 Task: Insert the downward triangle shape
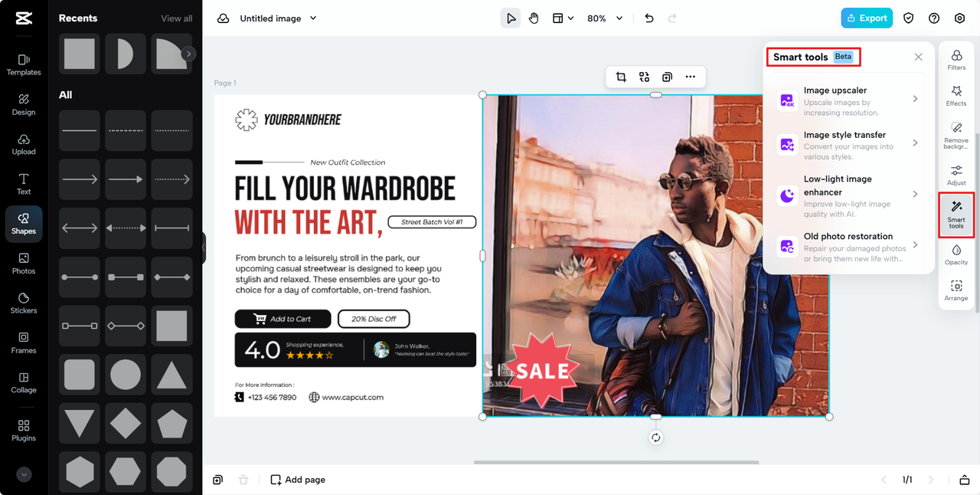click(x=80, y=424)
